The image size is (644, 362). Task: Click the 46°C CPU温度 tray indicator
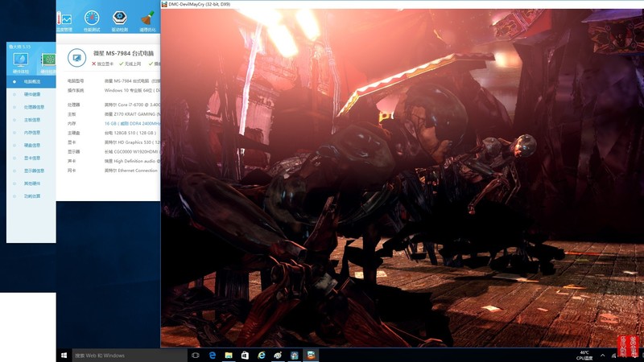click(x=584, y=356)
